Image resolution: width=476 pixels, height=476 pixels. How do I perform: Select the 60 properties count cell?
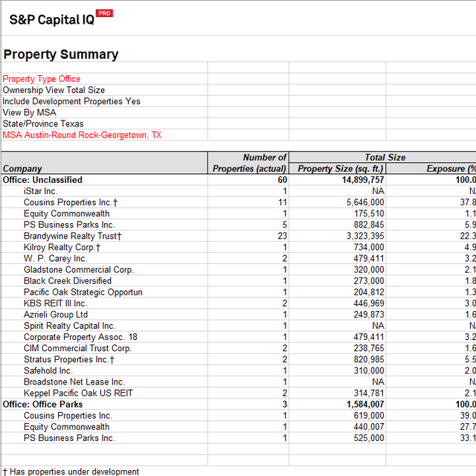248,180
